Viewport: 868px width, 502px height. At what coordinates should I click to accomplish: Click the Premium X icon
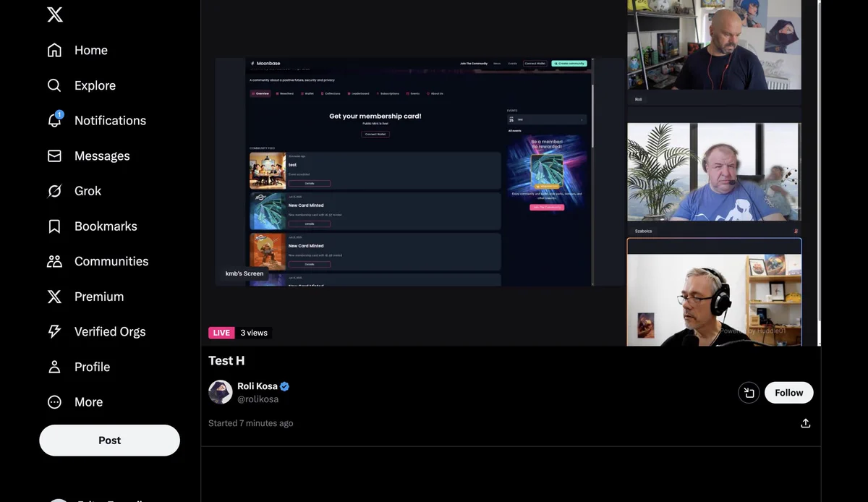click(54, 297)
